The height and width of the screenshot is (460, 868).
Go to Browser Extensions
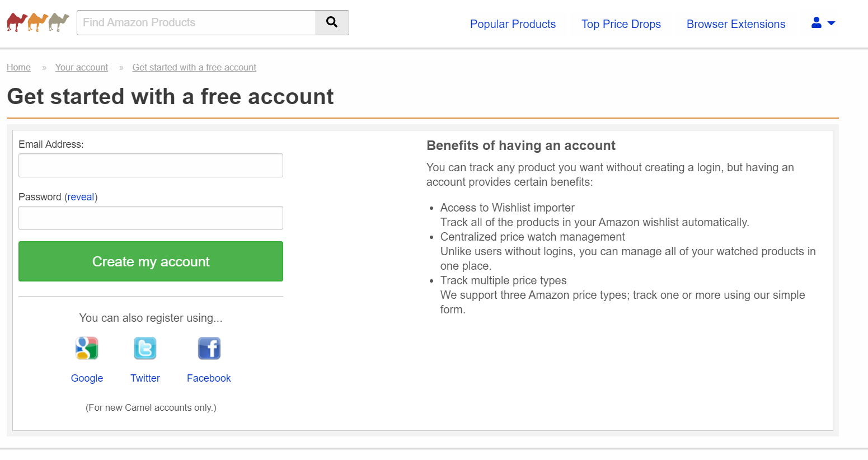pyautogui.click(x=735, y=24)
